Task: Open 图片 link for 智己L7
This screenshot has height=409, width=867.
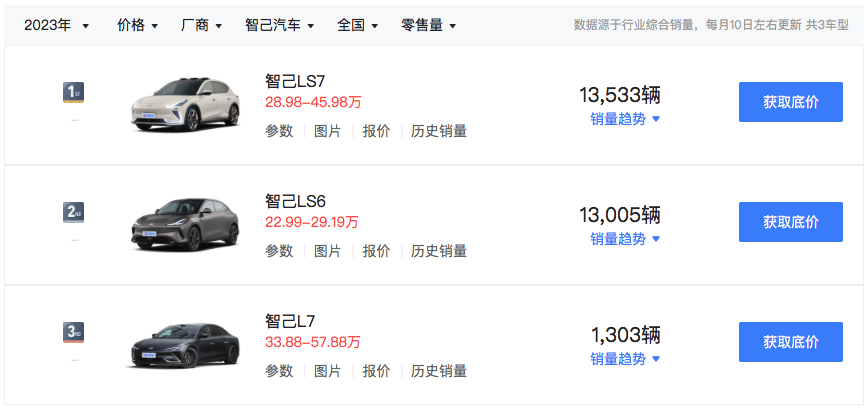Action: 327,371
